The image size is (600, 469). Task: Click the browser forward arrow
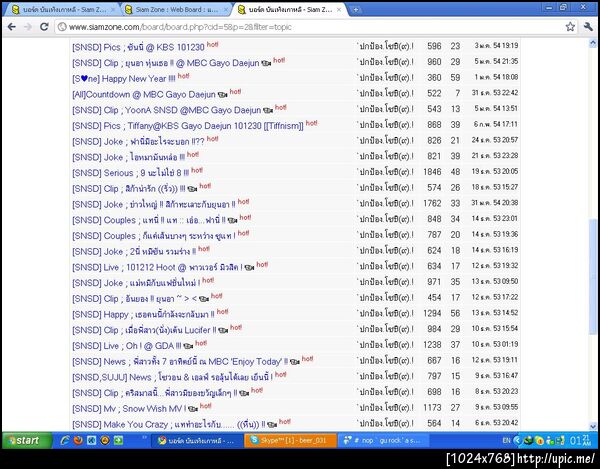click(x=28, y=27)
